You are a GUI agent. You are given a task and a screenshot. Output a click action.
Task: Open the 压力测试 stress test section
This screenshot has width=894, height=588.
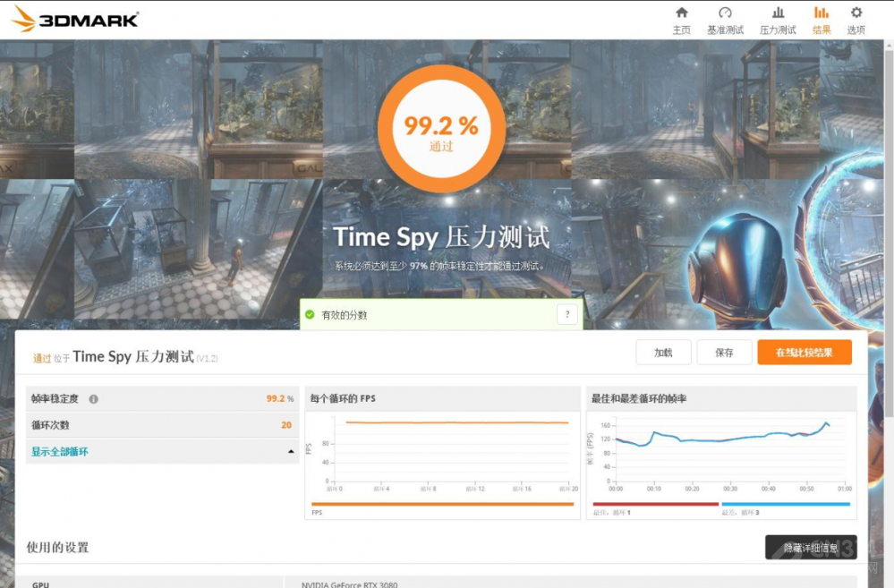click(x=778, y=21)
